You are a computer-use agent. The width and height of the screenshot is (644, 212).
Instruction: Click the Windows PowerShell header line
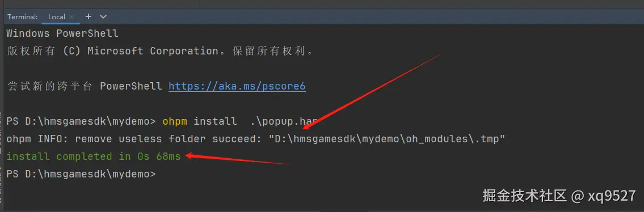click(62, 33)
